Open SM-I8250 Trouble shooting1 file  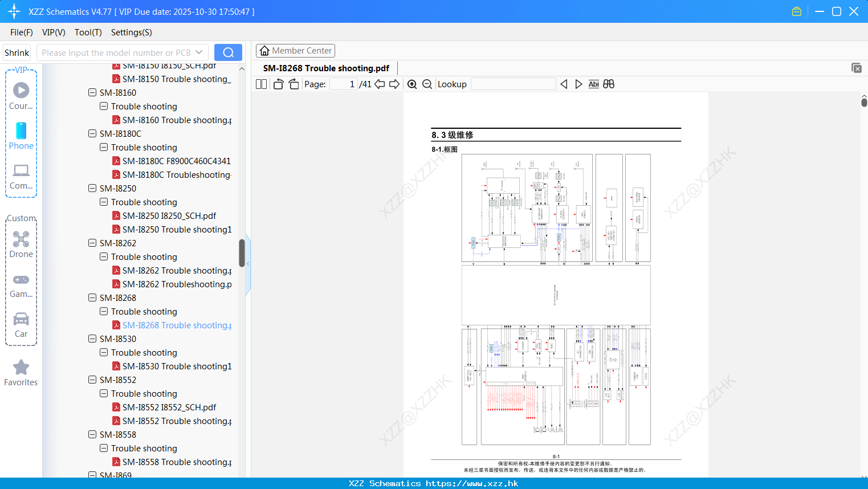(x=172, y=229)
